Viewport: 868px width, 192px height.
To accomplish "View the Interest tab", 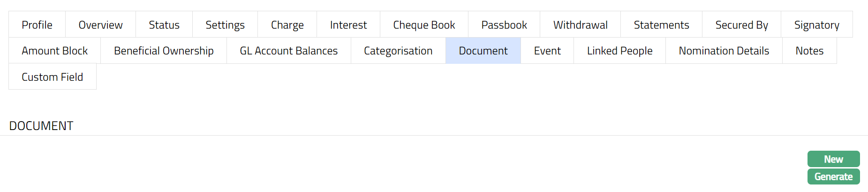I will coord(348,25).
